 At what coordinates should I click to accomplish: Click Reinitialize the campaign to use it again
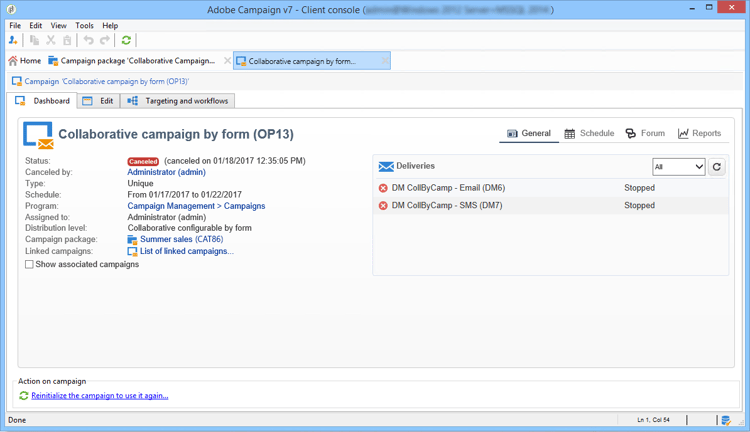click(x=100, y=396)
